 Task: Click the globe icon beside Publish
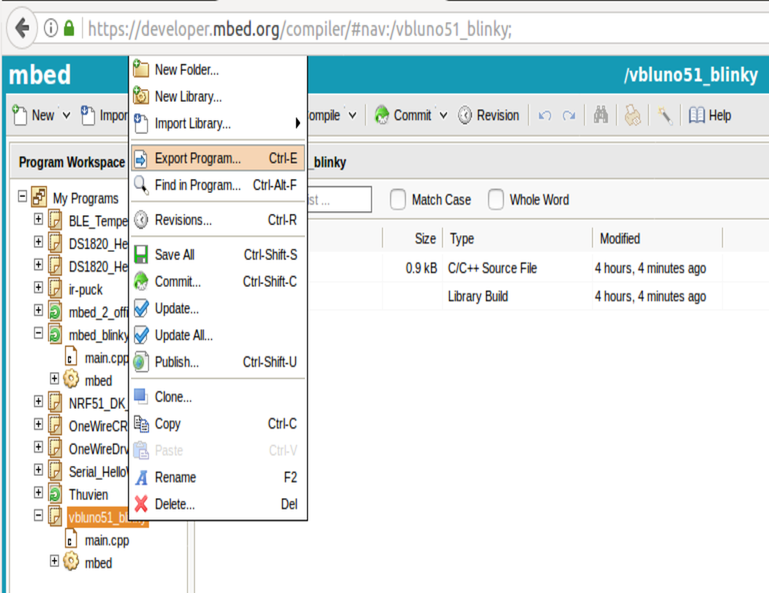click(x=141, y=362)
